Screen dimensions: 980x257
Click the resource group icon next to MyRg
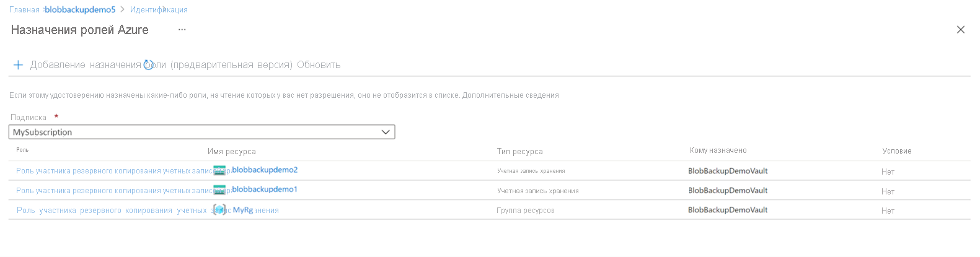coord(219,210)
